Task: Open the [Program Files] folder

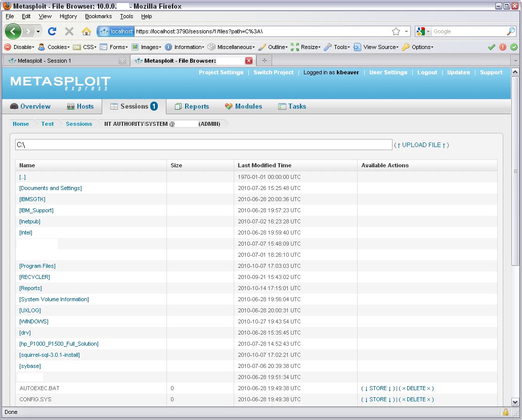Action: (37, 266)
